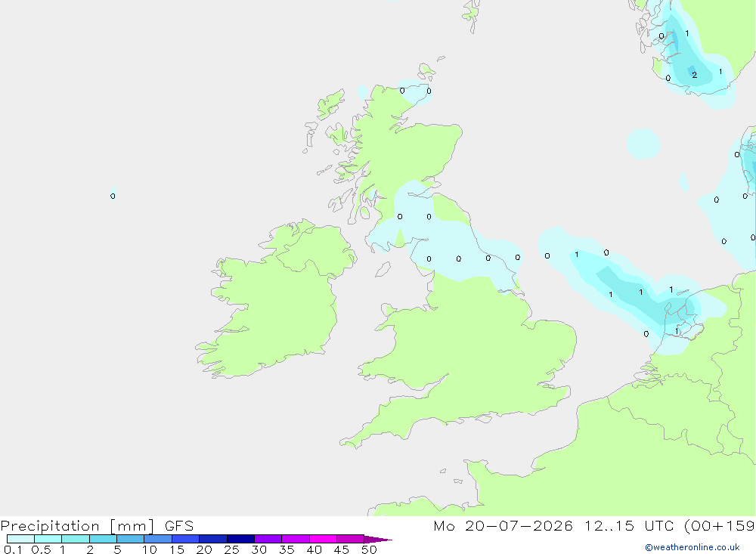This screenshot has height=554, width=756.
Task: Click the legend scale label '20'
Action: 204,549
